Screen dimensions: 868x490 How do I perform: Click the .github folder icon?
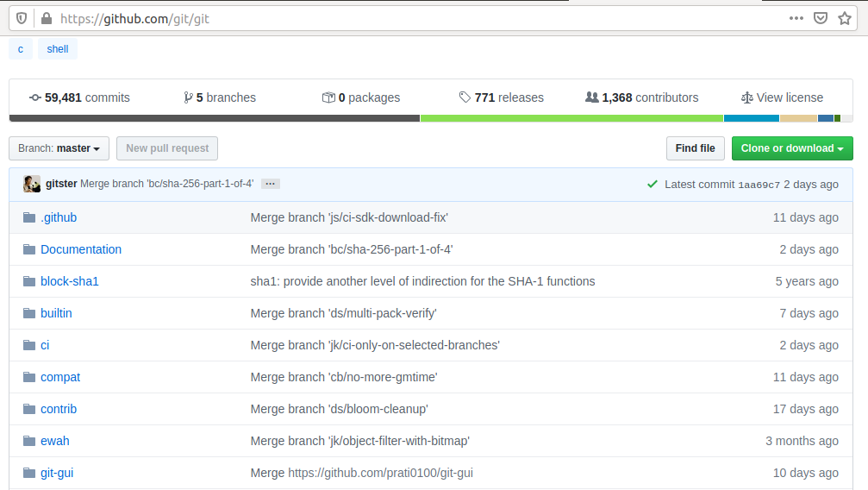29,217
